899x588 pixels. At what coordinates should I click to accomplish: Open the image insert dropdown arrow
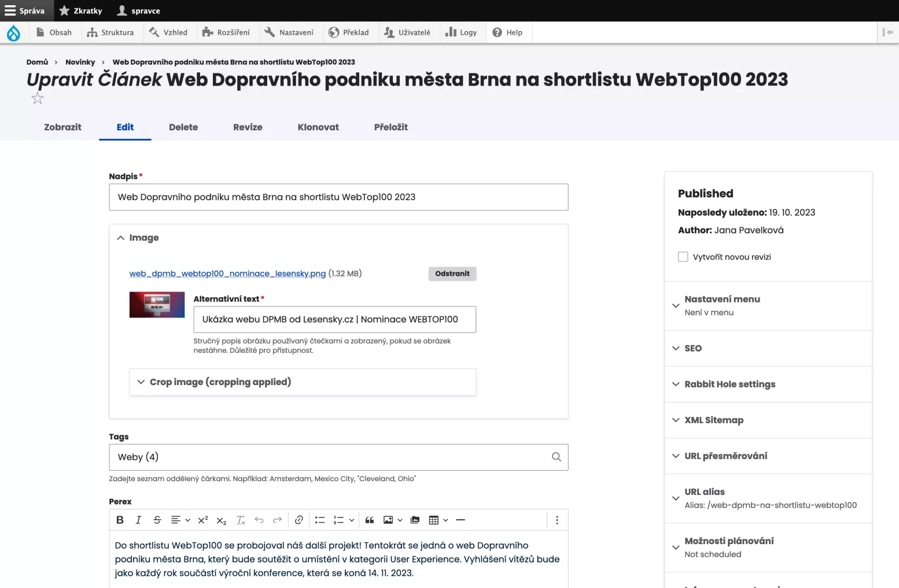(400, 520)
